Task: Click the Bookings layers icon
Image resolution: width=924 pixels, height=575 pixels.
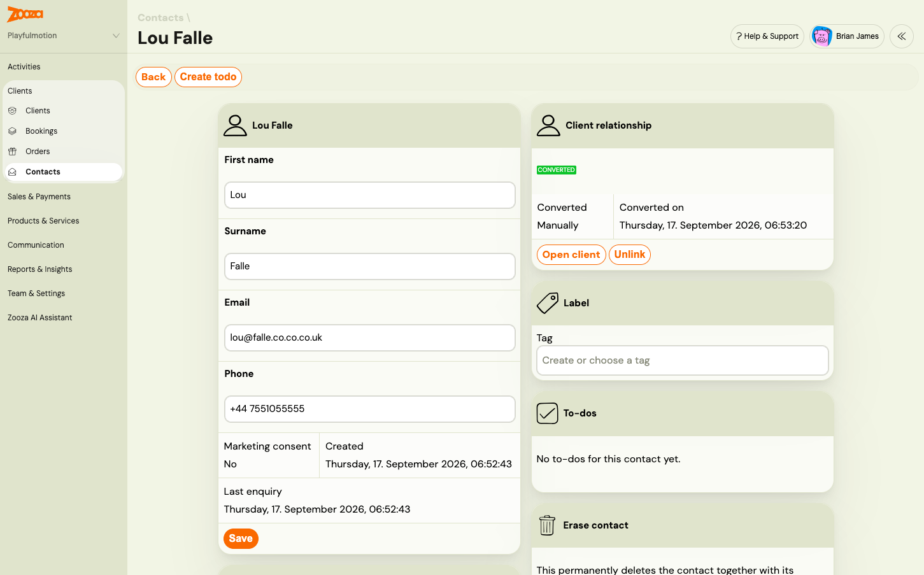Action: coord(12,131)
